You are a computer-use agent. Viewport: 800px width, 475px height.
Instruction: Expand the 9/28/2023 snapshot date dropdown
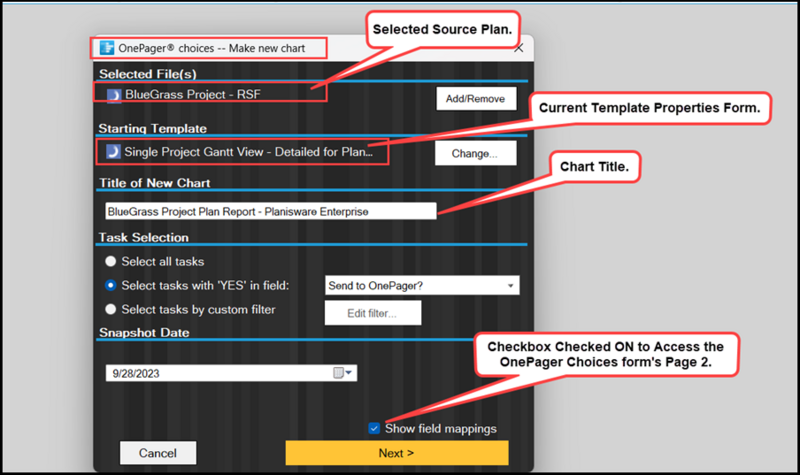point(349,373)
